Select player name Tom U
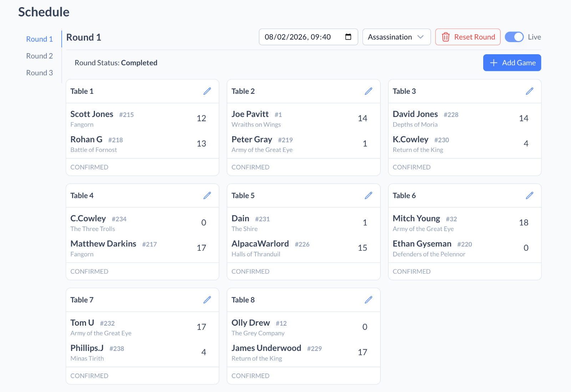The height and width of the screenshot is (392, 571). [82, 323]
